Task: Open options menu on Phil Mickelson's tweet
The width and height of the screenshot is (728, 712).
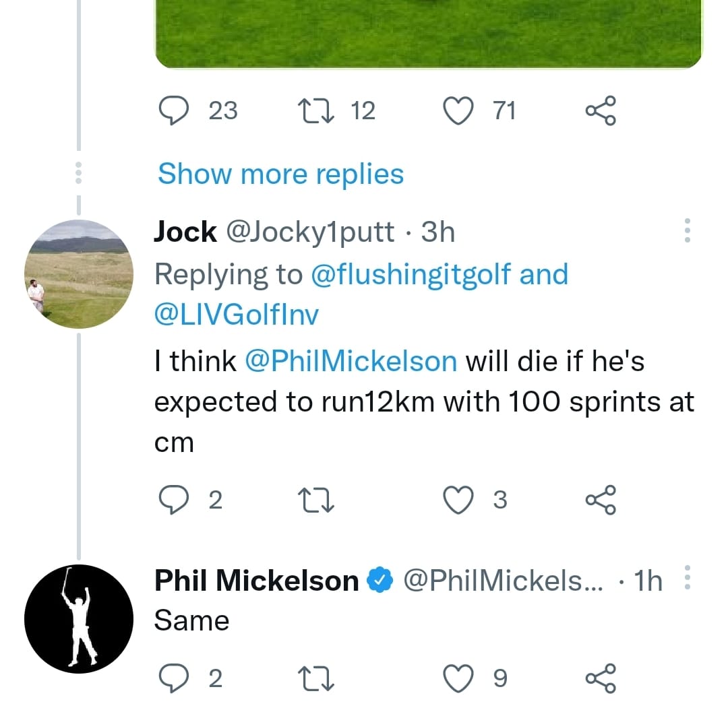Action: [688, 576]
